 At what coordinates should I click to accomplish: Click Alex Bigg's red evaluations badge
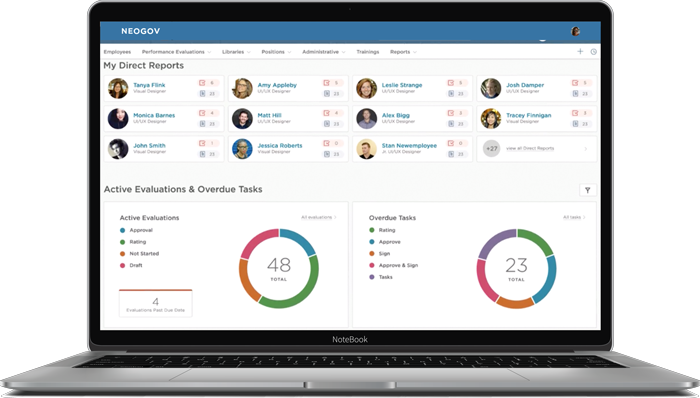(x=457, y=113)
